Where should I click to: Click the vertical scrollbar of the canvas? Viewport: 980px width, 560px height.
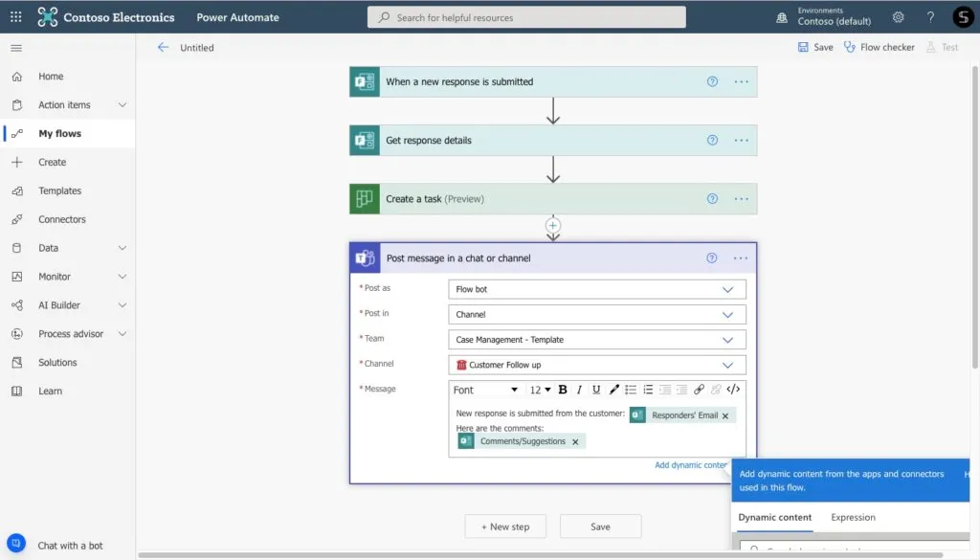(x=975, y=216)
